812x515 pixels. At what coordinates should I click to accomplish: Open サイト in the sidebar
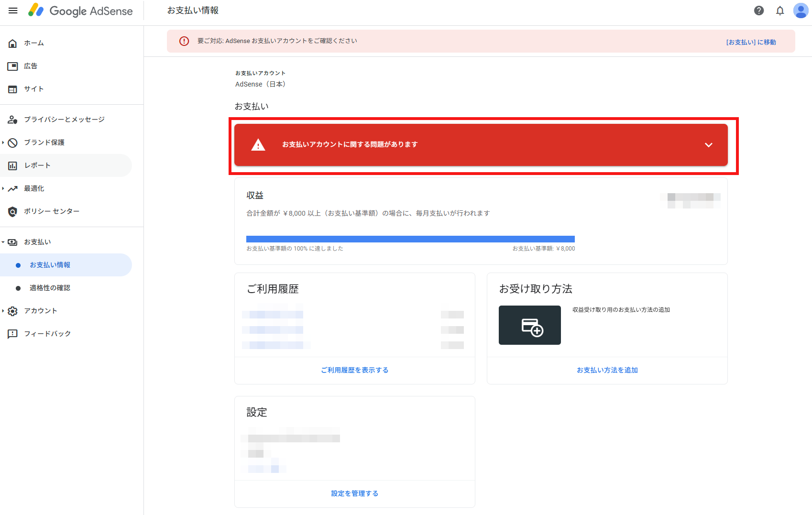(x=34, y=89)
